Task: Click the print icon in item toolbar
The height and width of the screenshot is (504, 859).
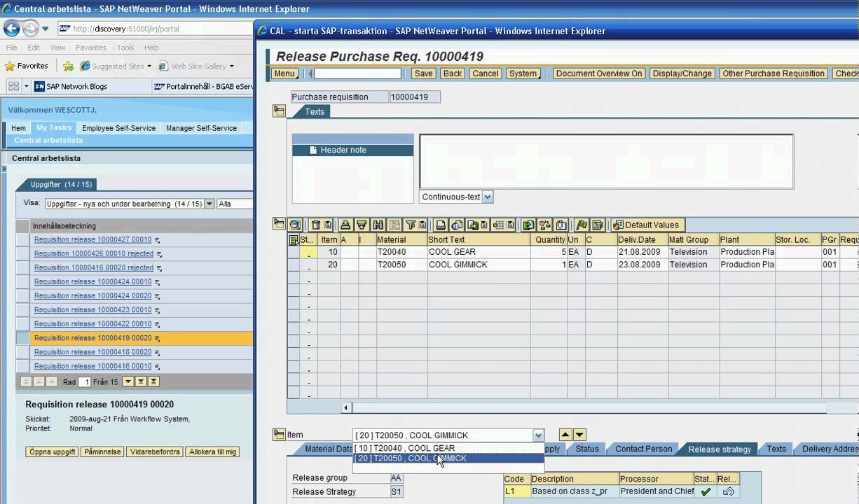Action: tap(441, 225)
